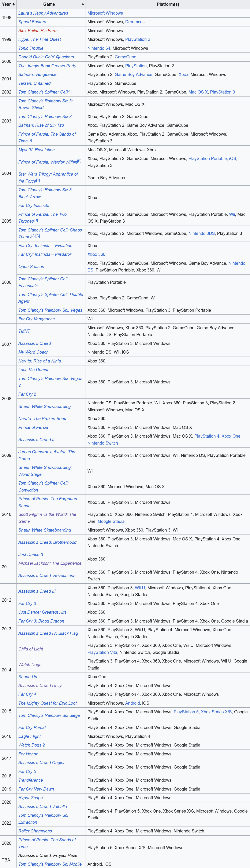Open Laura's Happy Adventures game link
250x868 pixels.
pos(43,13)
